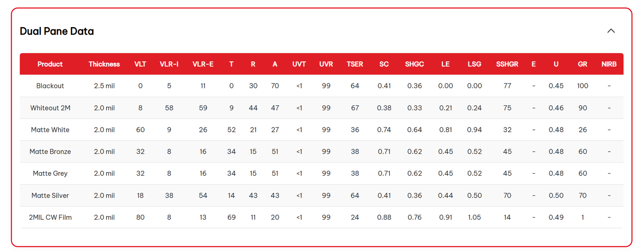Click the Matte Bronze product name
The height and width of the screenshot is (252, 644).
pyautogui.click(x=50, y=152)
